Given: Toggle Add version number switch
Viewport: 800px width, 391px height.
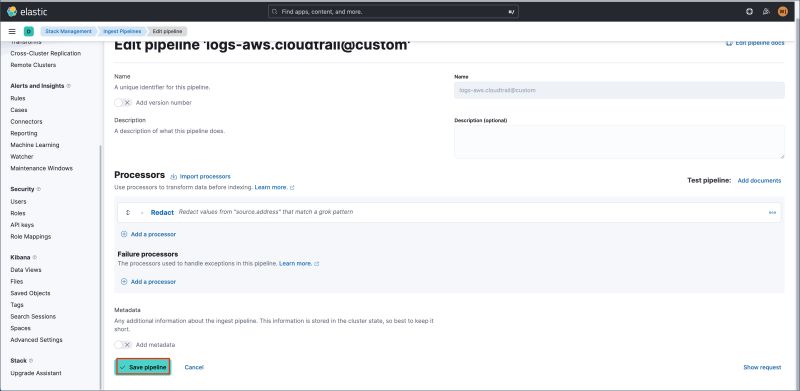Looking at the screenshot, I should [x=123, y=103].
